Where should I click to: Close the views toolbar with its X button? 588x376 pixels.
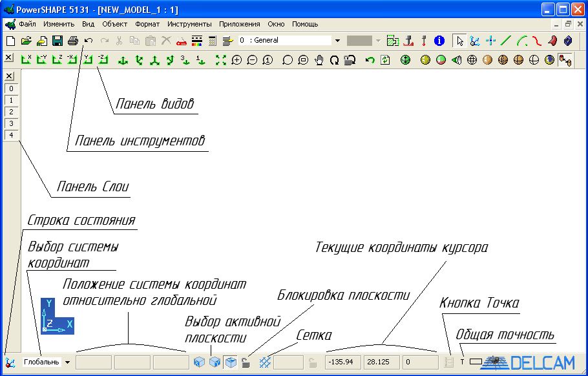(9, 57)
